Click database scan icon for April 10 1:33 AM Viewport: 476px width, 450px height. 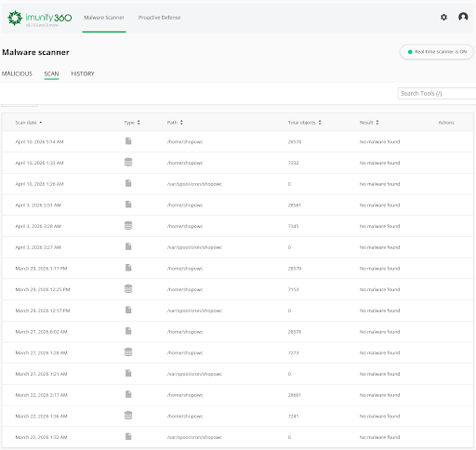128,162
